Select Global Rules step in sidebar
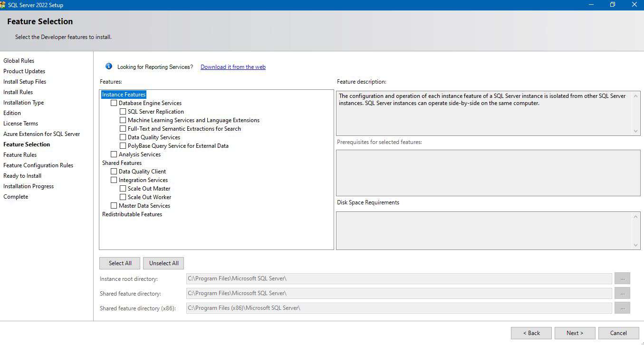Image resolution: width=644 pixels, height=345 pixels. [19, 61]
